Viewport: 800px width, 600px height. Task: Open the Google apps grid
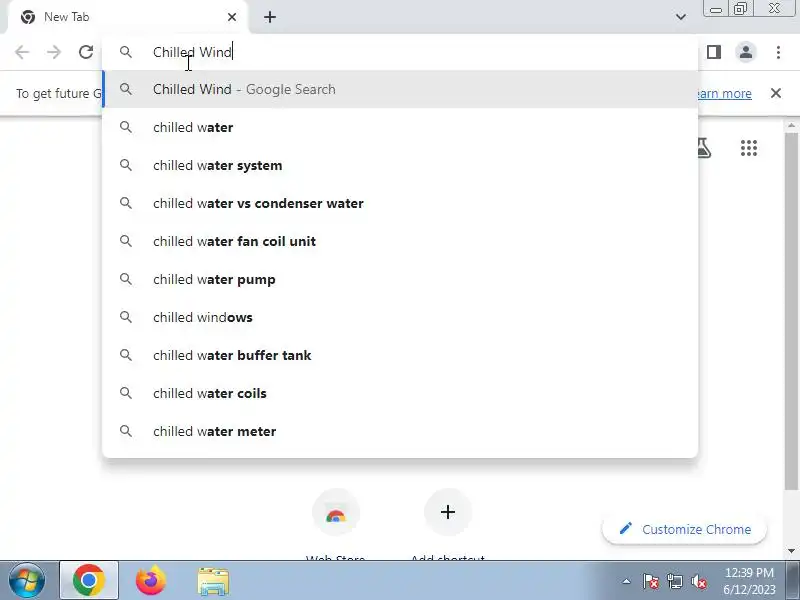click(749, 148)
